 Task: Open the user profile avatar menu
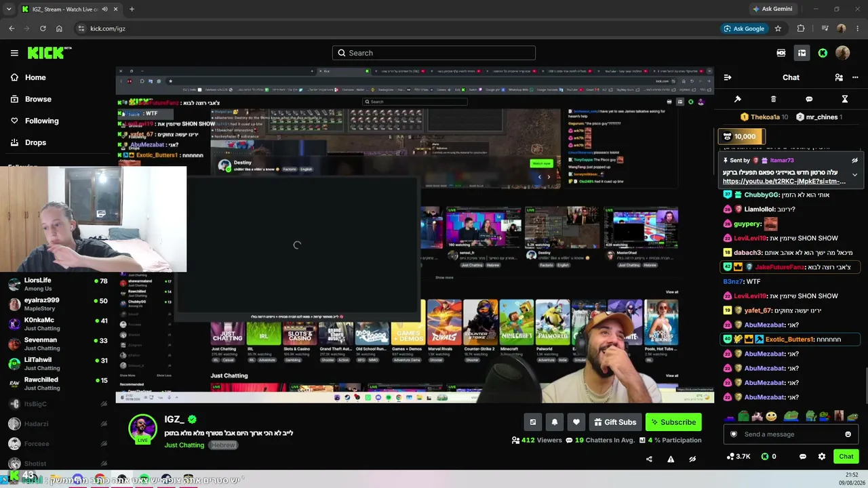(x=843, y=53)
